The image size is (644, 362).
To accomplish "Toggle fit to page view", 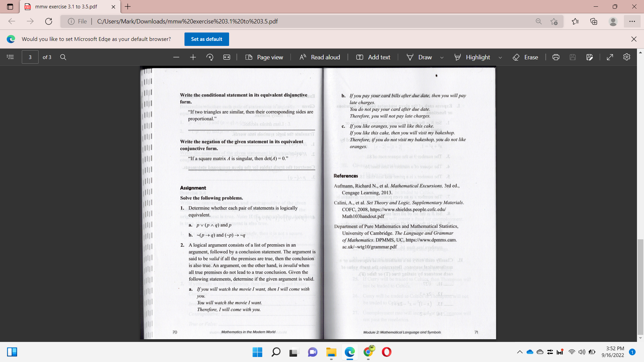I will click(227, 57).
